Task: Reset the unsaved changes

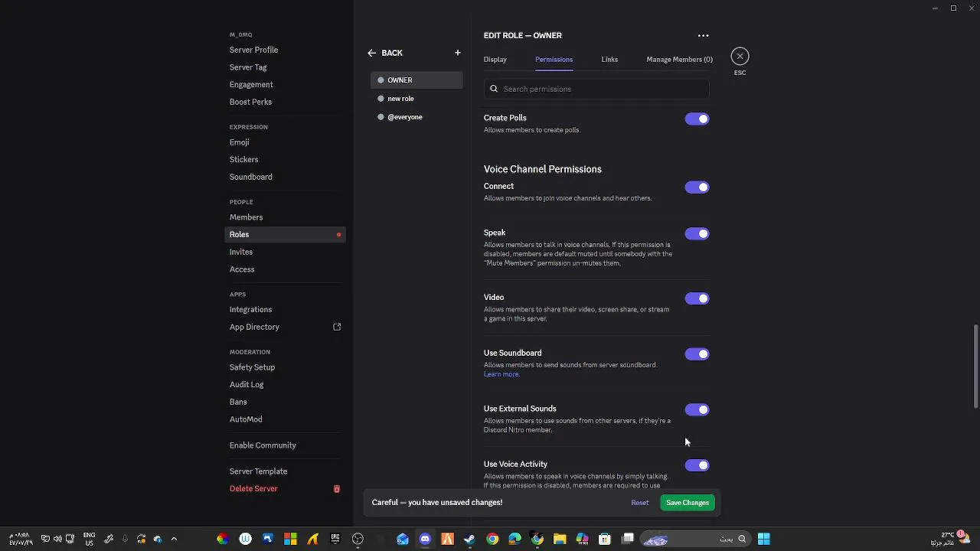Action: point(639,503)
